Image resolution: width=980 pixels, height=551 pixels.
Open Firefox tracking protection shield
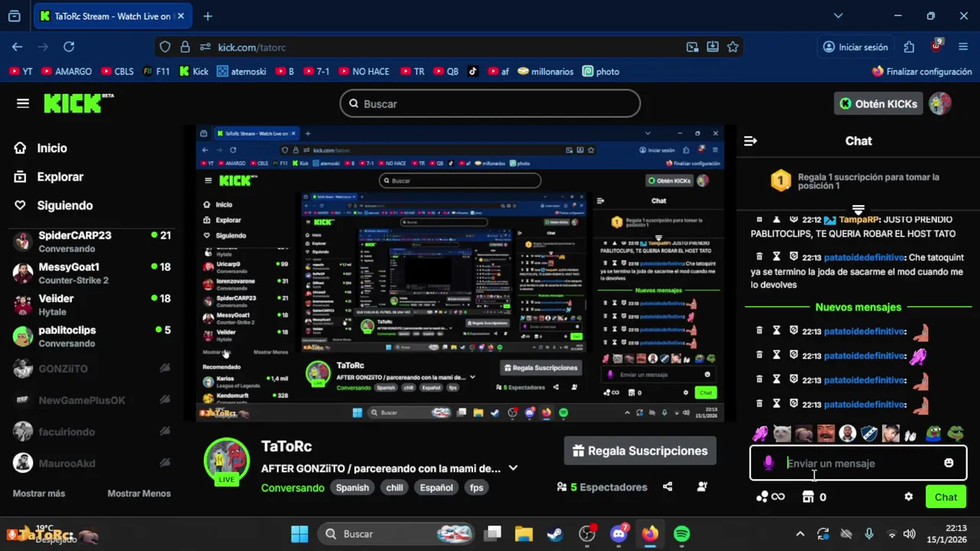click(165, 47)
